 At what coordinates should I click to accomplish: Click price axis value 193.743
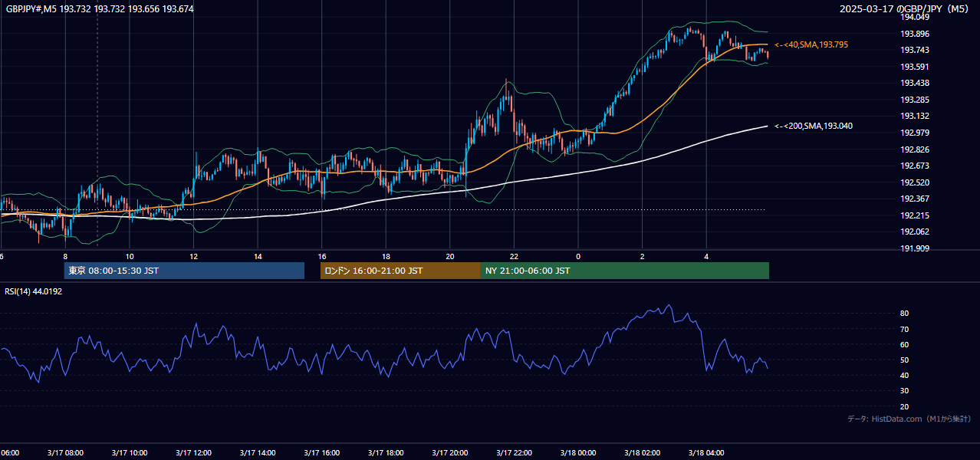point(915,50)
